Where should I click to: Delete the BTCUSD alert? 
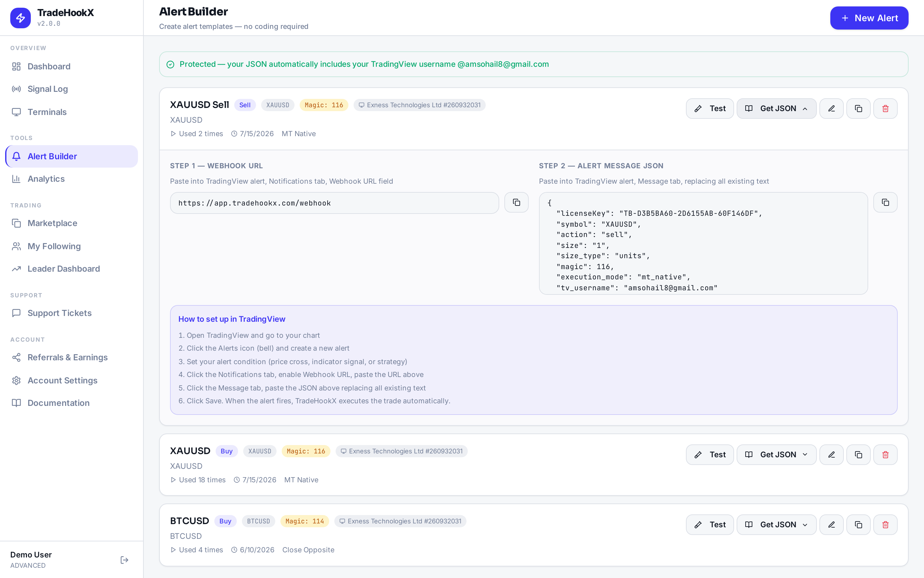[x=886, y=524]
